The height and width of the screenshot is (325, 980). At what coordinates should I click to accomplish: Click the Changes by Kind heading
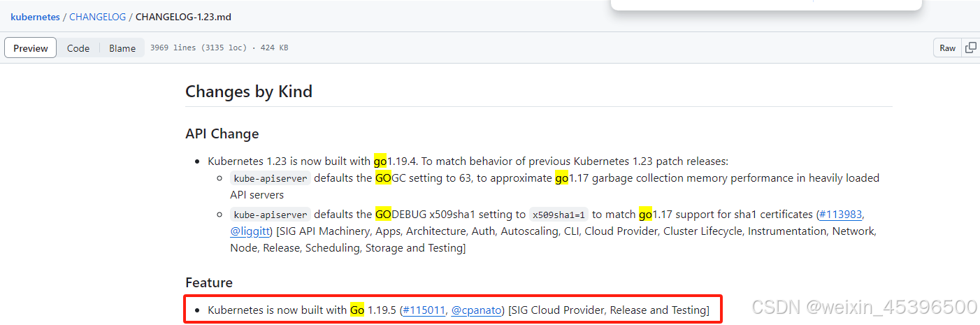(249, 92)
